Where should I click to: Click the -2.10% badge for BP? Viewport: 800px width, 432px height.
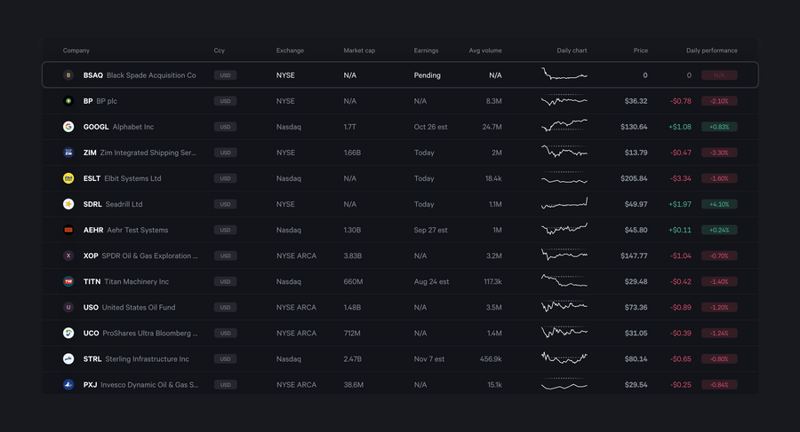click(719, 101)
